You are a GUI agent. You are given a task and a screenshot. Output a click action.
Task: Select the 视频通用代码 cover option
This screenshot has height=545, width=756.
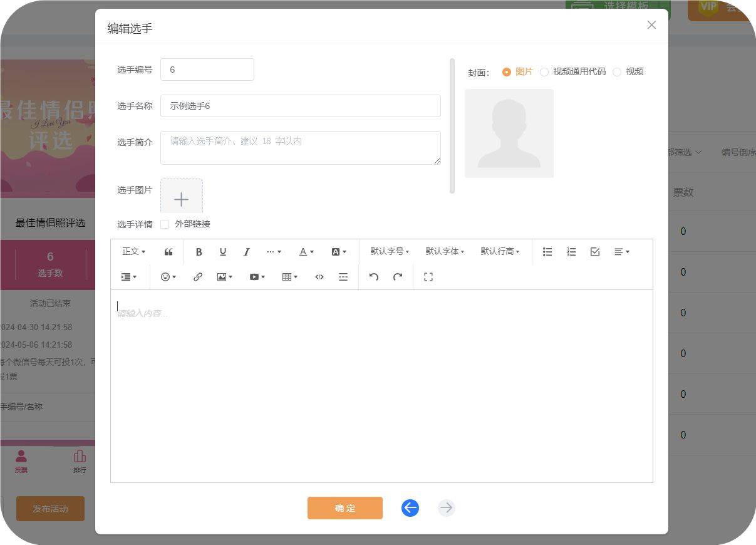point(544,72)
